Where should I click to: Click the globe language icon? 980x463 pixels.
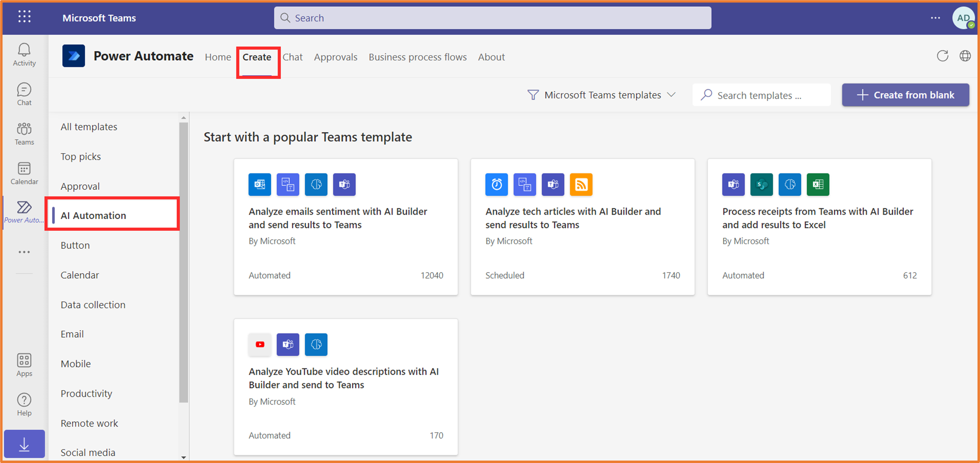click(x=965, y=56)
